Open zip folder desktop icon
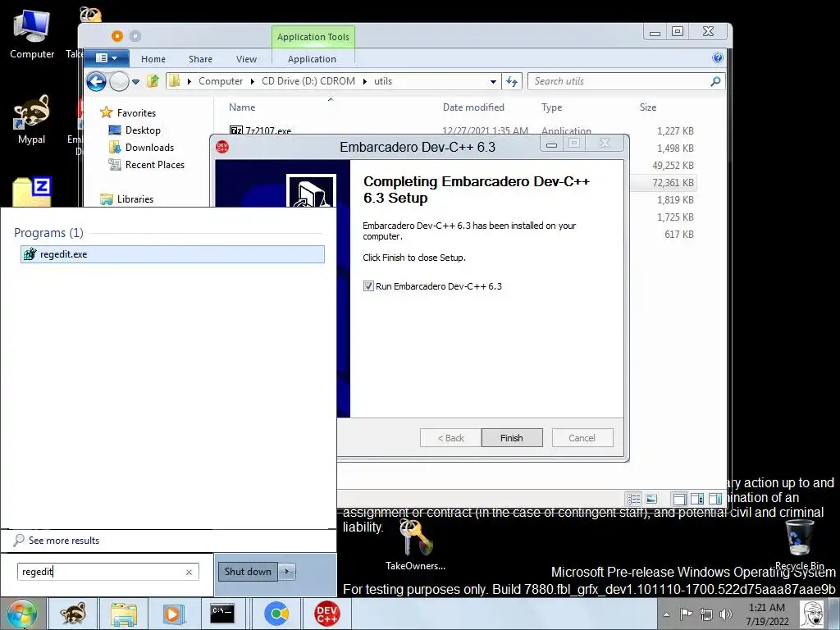The height and width of the screenshot is (630, 840). [32, 192]
